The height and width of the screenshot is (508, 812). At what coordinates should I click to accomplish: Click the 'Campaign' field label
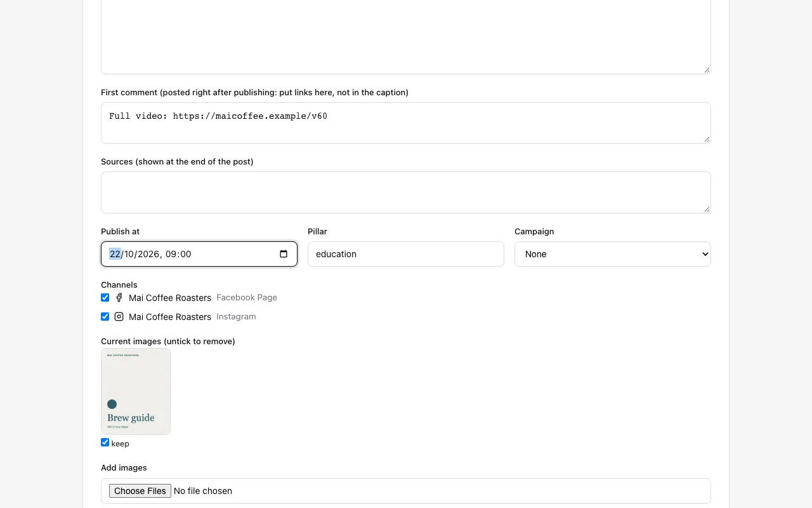(x=534, y=232)
